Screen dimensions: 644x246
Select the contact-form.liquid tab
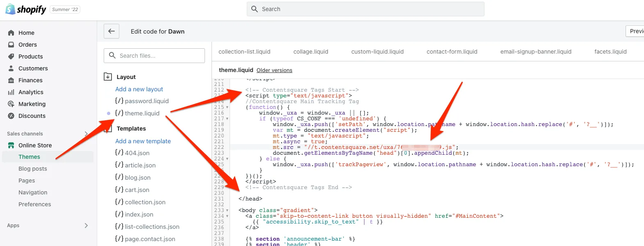(x=452, y=52)
